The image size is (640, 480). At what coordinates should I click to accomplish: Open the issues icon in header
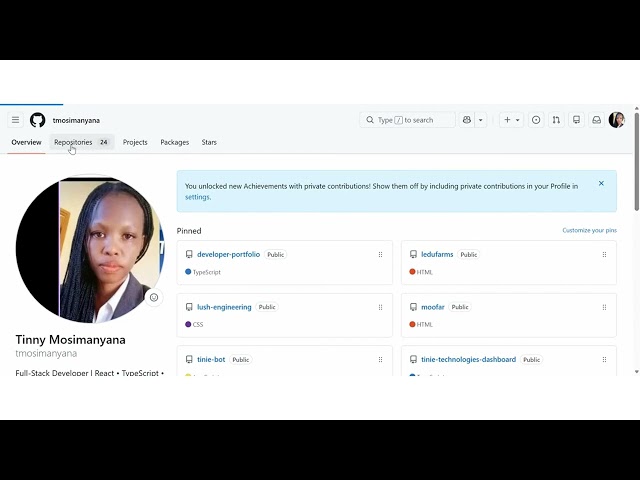point(536,120)
